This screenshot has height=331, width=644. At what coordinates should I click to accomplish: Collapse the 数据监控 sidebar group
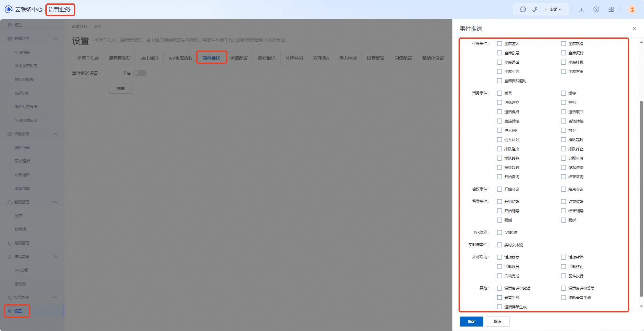pyautogui.click(x=55, y=39)
